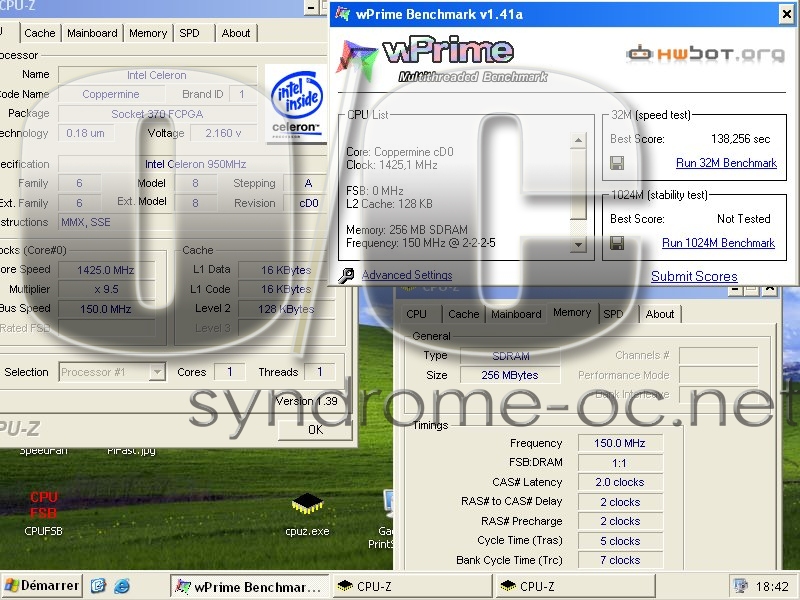Click the Level 2 cache value 128 KBytes
This screenshot has width=800, height=600.
pos(286,309)
